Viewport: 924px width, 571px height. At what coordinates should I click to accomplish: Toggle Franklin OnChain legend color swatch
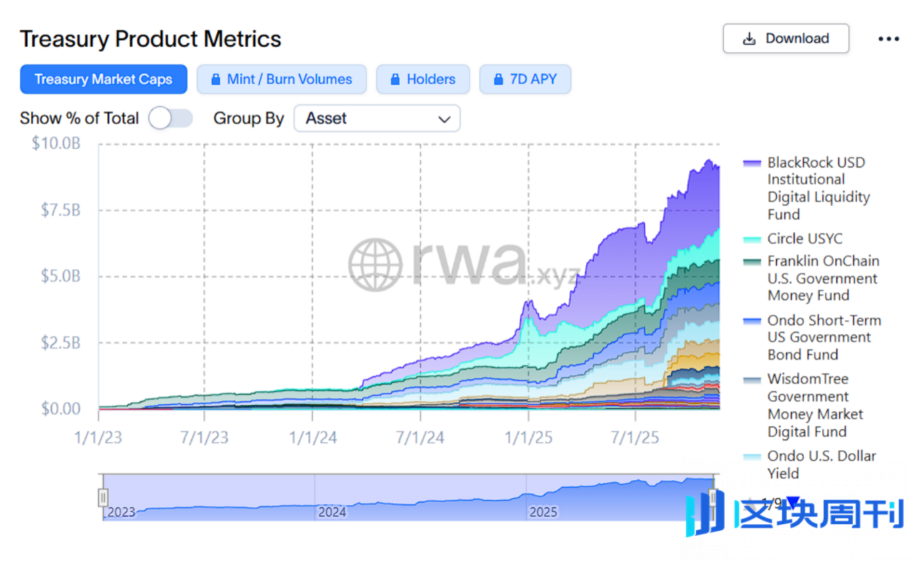(x=752, y=262)
